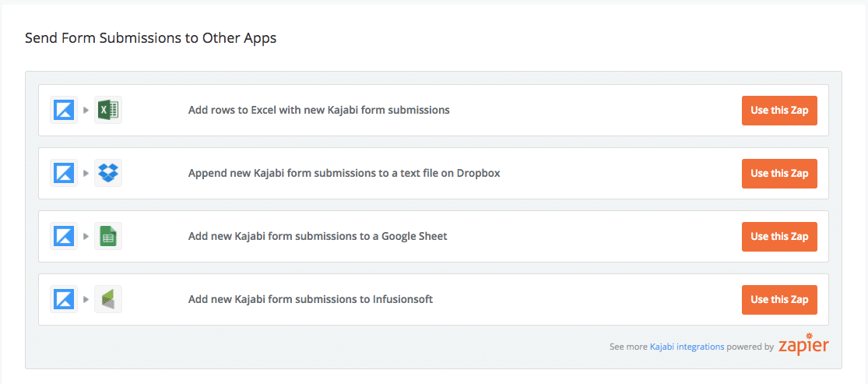Click the Excel icon in the first Zap
This screenshot has height=384, width=868.
(x=108, y=110)
